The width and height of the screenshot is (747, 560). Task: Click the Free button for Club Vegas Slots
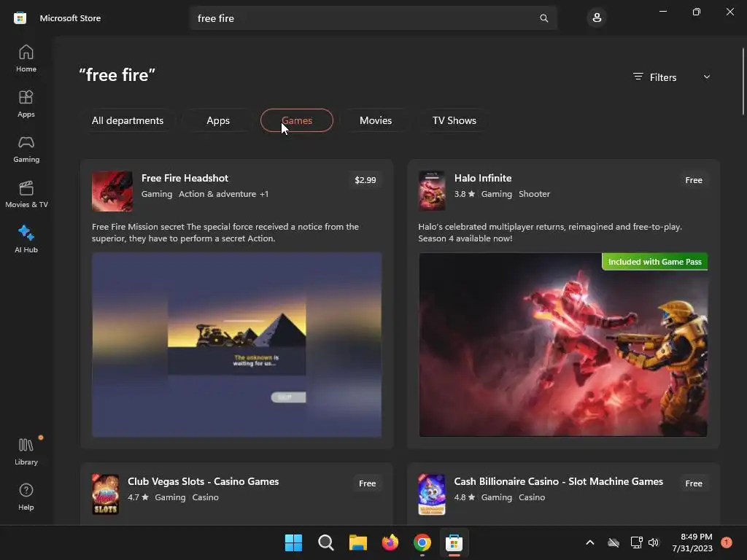(368, 483)
